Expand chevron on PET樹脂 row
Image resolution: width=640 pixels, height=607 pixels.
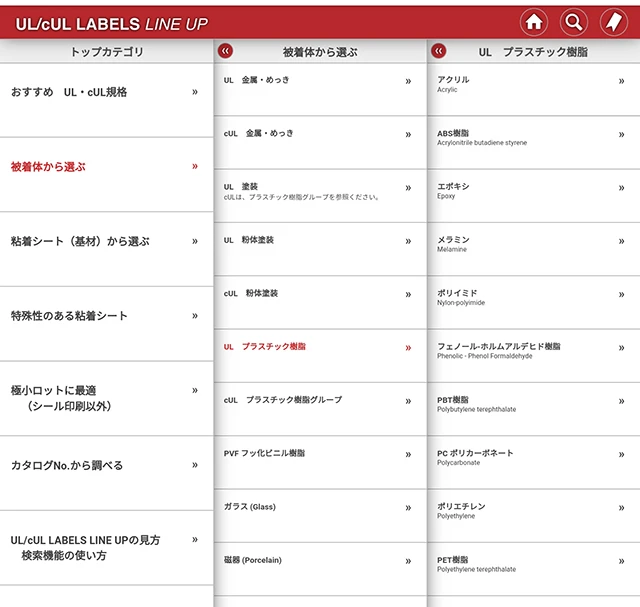click(621, 561)
